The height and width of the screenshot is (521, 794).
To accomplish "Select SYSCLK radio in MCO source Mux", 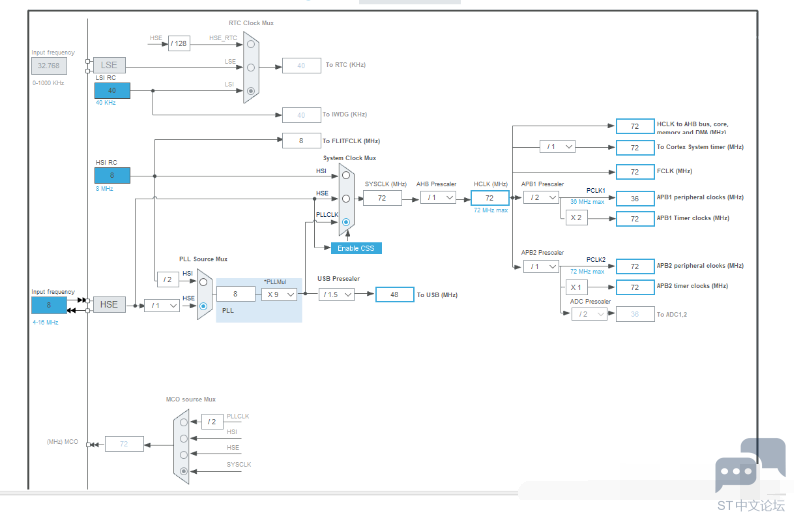I will pyautogui.click(x=184, y=471).
